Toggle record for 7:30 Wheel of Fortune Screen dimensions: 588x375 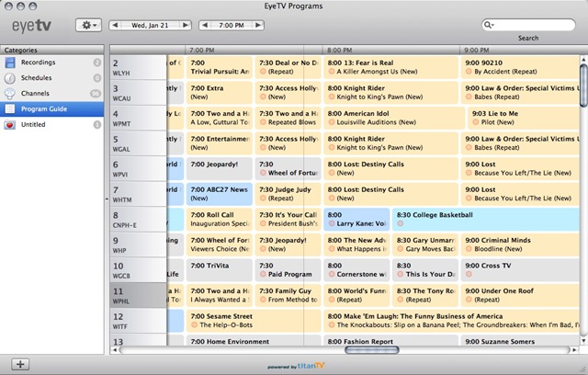263,173
